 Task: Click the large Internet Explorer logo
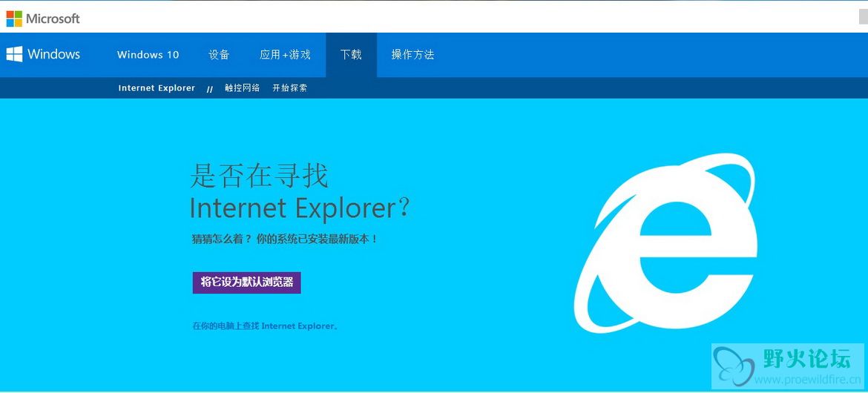coord(666,243)
